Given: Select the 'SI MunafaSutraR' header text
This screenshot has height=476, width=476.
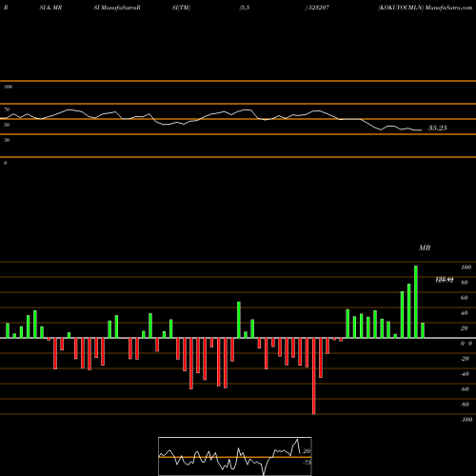Looking at the screenshot, I should pyautogui.click(x=117, y=8).
